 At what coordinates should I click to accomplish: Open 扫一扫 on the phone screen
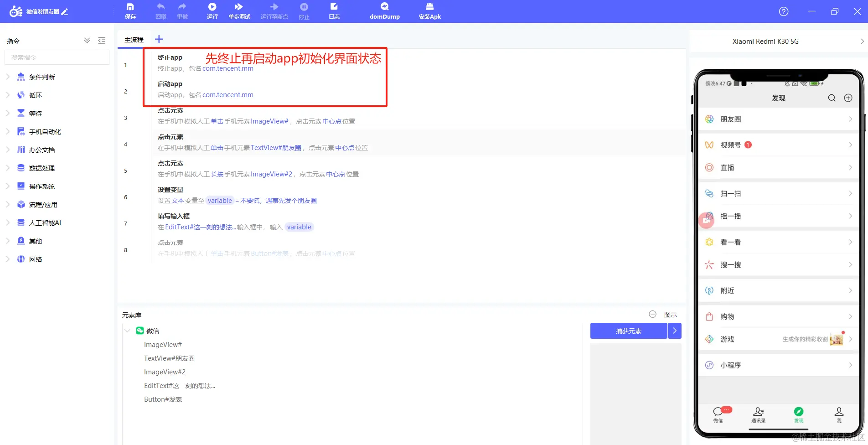pyautogui.click(x=779, y=193)
